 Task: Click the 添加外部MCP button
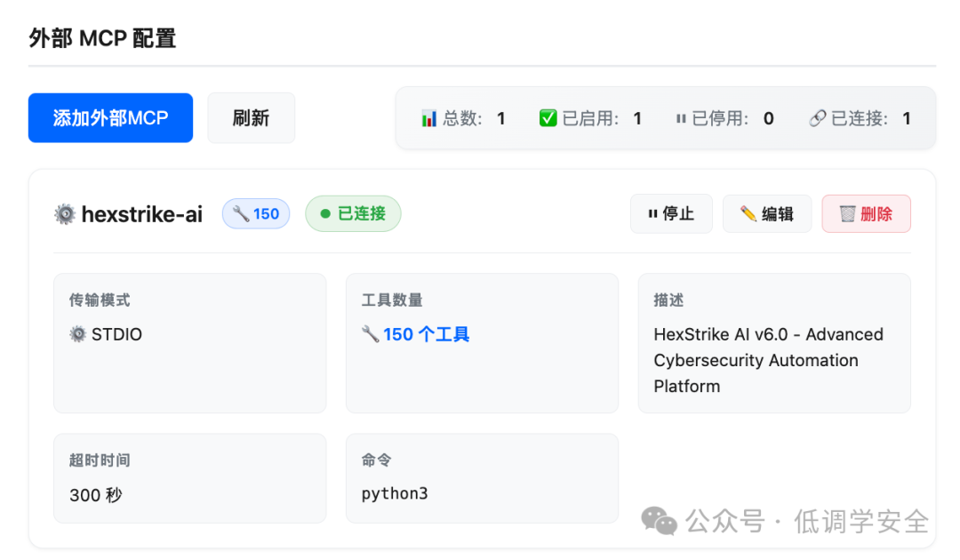tap(110, 117)
